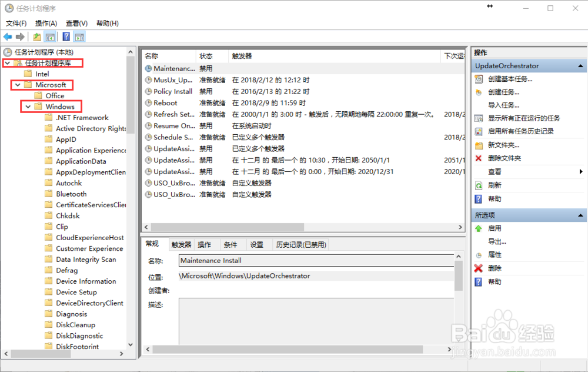The height and width of the screenshot is (372, 588).
Task: Click the 帮助 icon under 所选项
Action: pos(479,282)
